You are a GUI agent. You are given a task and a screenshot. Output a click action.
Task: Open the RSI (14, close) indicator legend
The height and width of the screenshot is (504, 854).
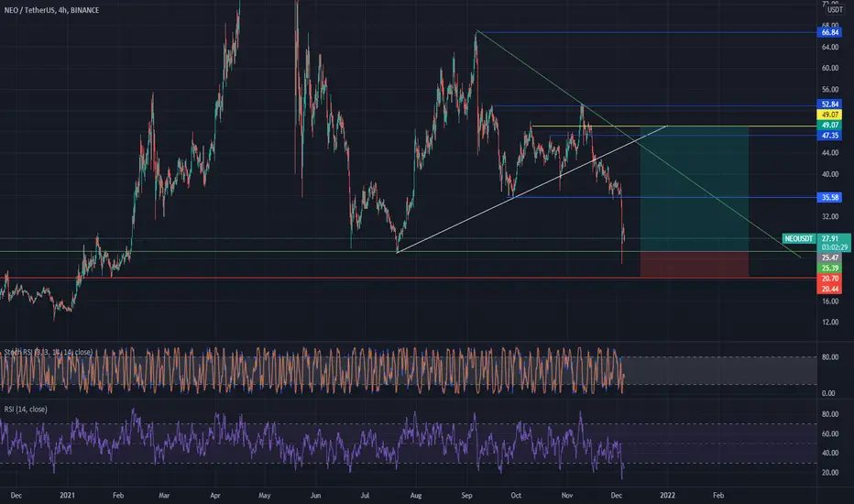(x=26, y=410)
